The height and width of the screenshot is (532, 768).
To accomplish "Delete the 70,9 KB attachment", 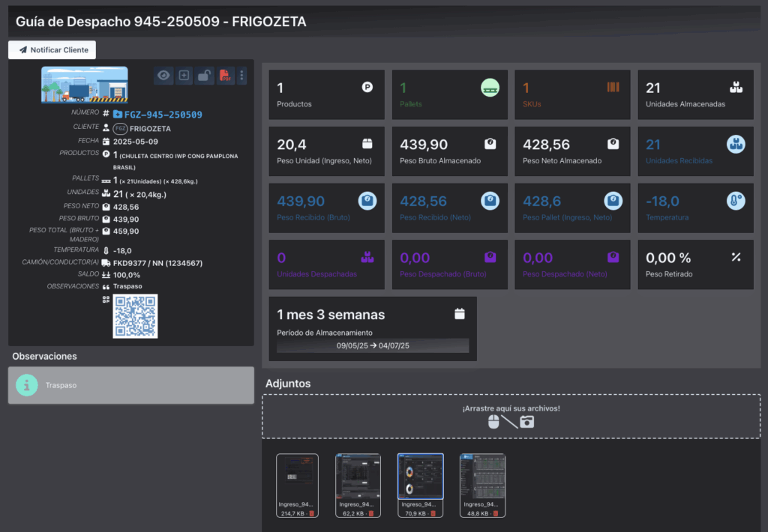I will 433,513.
